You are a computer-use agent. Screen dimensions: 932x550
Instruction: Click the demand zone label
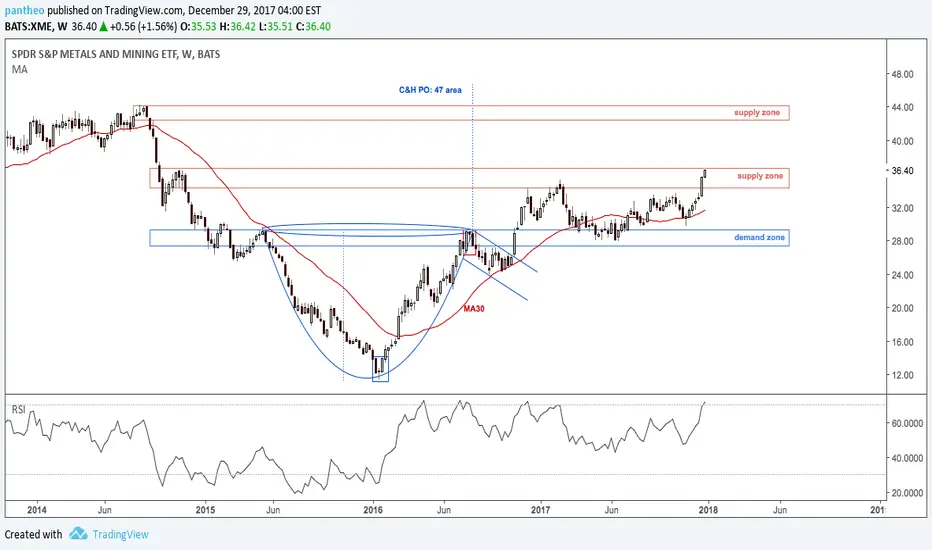pos(759,237)
